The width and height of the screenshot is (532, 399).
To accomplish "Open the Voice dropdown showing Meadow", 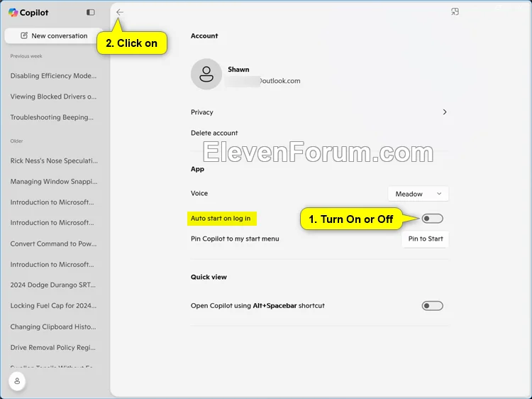I will pos(418,194).
